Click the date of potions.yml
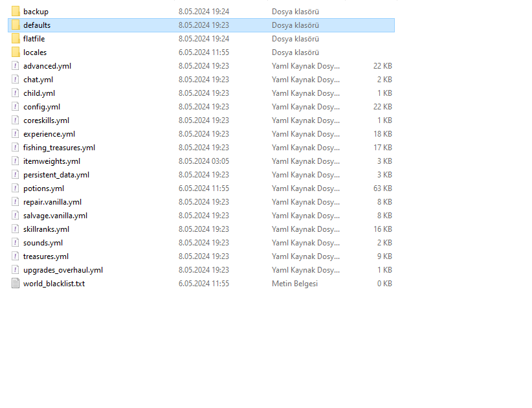532x408 pixels. pyautogui.click(x=204, y=188)
